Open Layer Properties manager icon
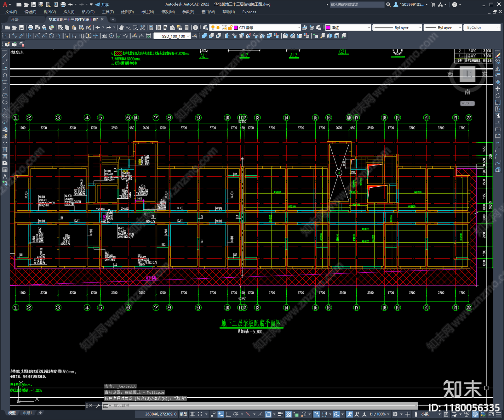This screenshot has height=420, width=504. pos(206,28)
